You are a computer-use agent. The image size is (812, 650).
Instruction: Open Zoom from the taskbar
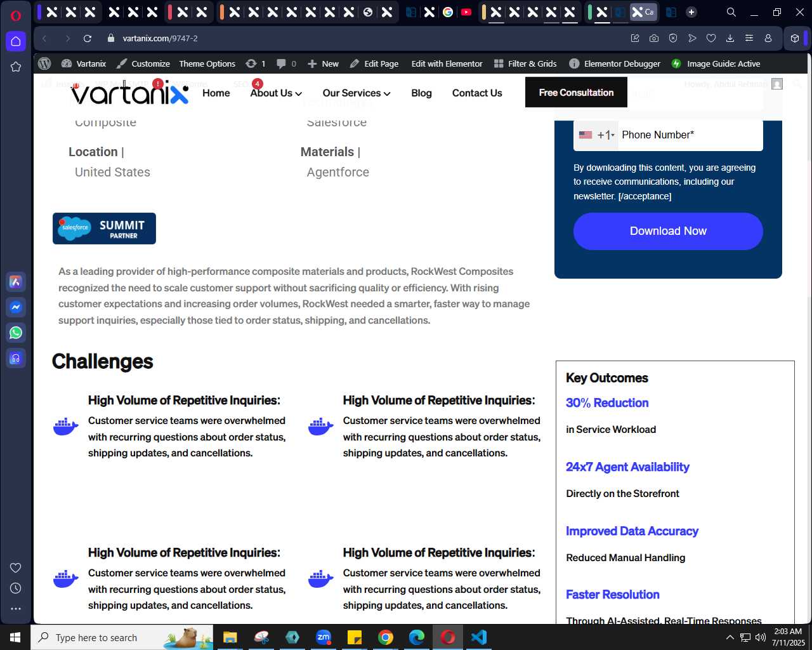click(324, 637)
